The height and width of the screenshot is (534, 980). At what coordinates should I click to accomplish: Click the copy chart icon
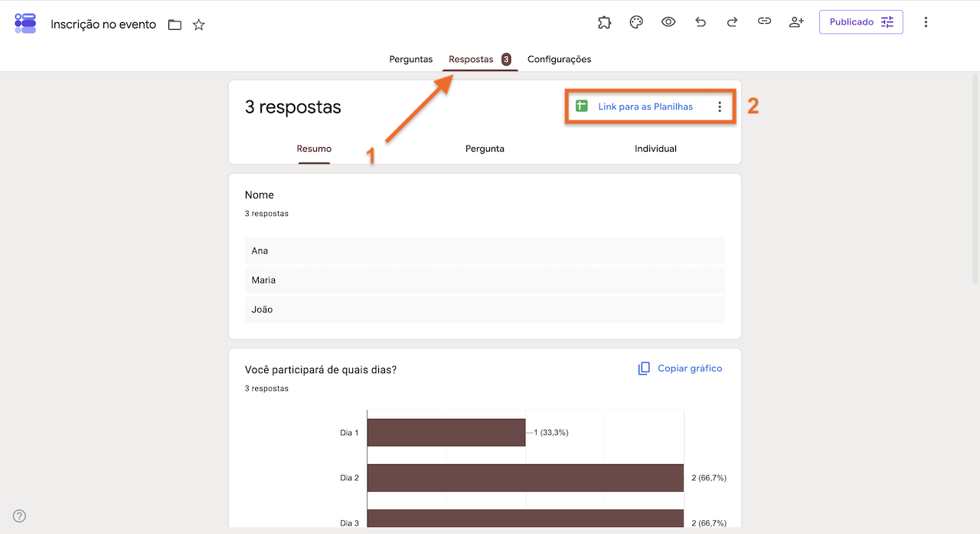click(x=644, y=369)
